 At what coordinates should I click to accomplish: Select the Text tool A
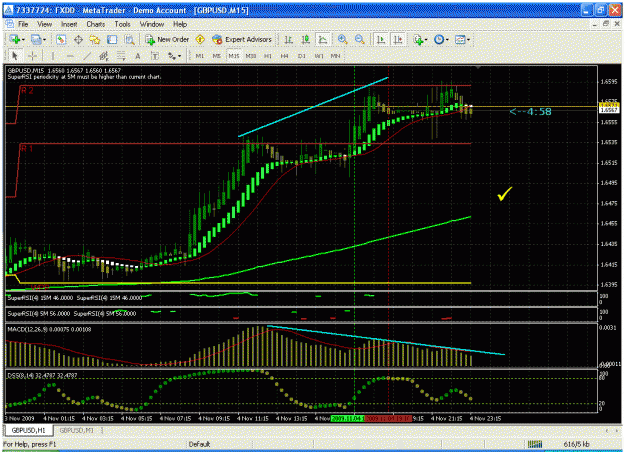(138, 56)
